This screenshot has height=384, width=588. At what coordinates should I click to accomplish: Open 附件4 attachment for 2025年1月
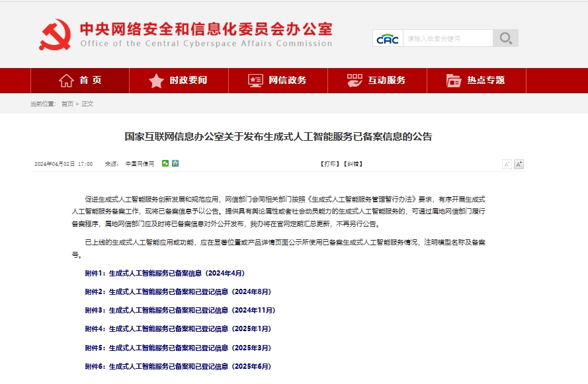pyautogui.click(x=178, y=328)
